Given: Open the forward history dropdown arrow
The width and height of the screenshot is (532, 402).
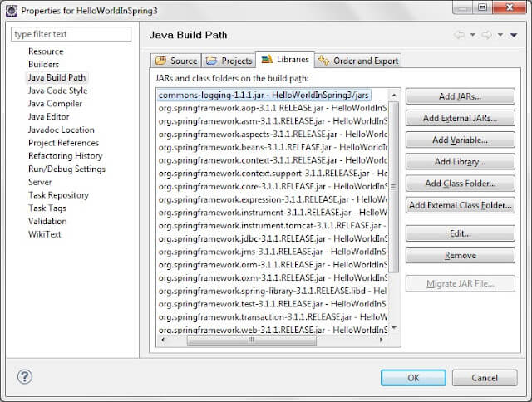Looking at the screenshot, I should 500,35.
